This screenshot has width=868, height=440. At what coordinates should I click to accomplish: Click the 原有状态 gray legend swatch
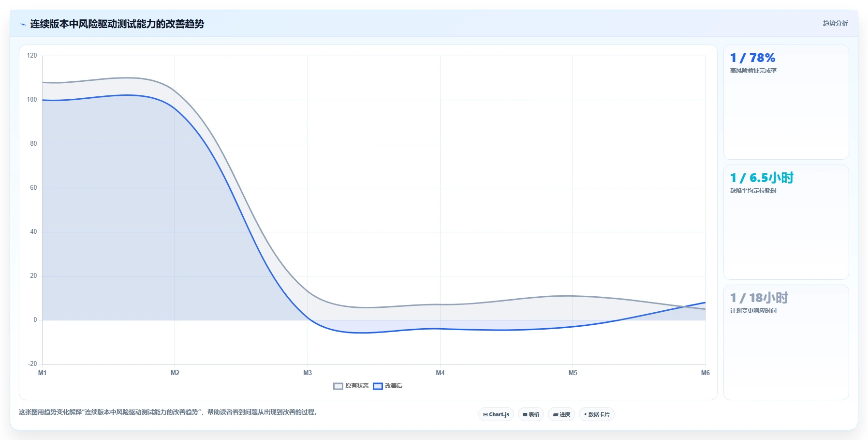click(338, 386)
